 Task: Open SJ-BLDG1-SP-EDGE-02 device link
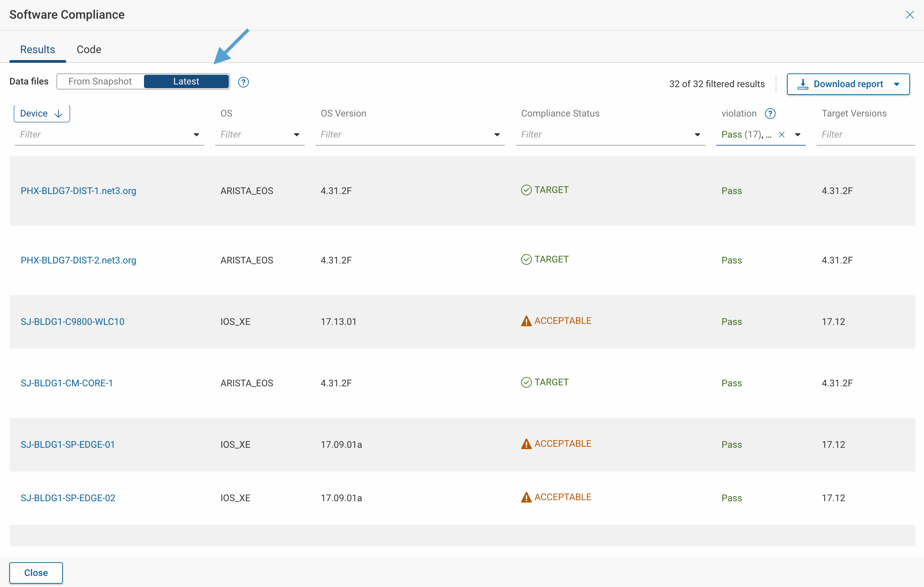pos(68,498)
